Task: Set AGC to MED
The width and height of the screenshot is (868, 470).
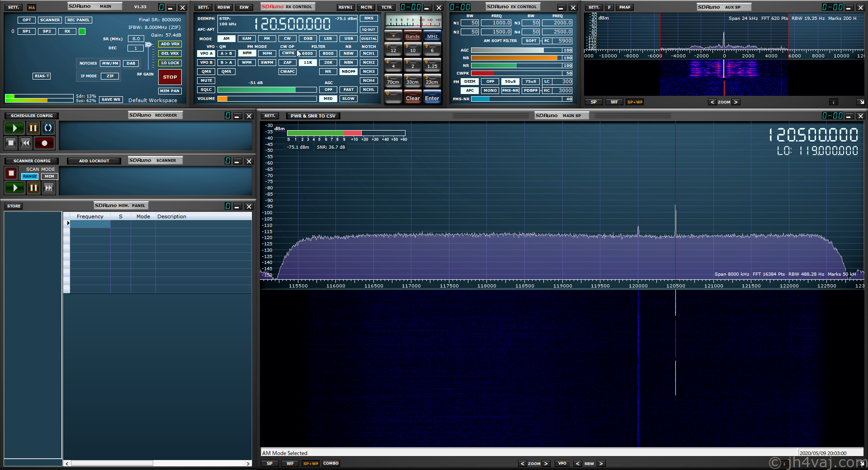Action: 328,99
